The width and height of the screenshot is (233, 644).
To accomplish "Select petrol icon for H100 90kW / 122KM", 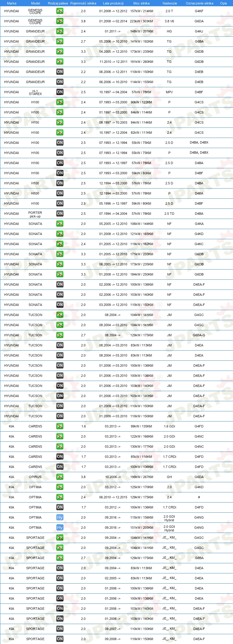I will point(60,102).
